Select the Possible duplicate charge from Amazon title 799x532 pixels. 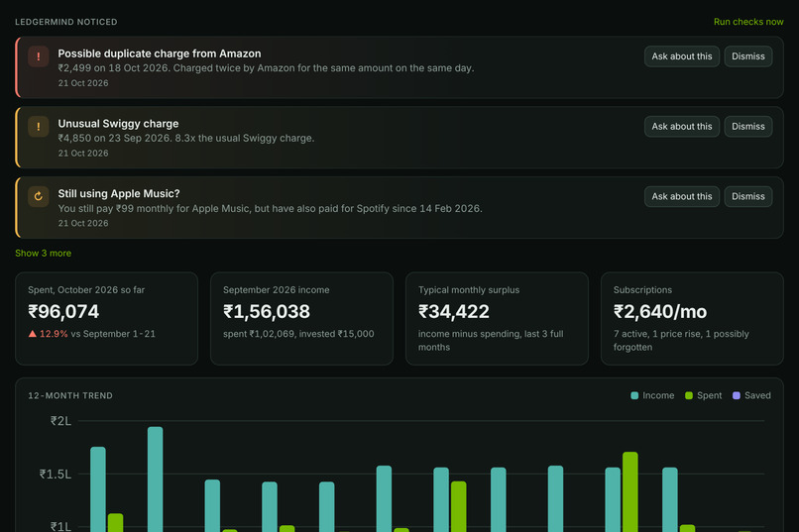160,53
